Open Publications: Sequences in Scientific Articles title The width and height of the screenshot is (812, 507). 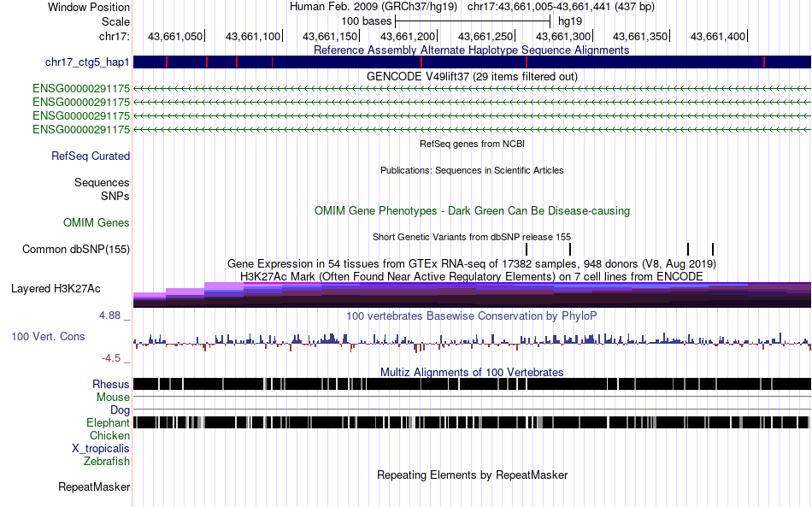(x=472, y=170)
